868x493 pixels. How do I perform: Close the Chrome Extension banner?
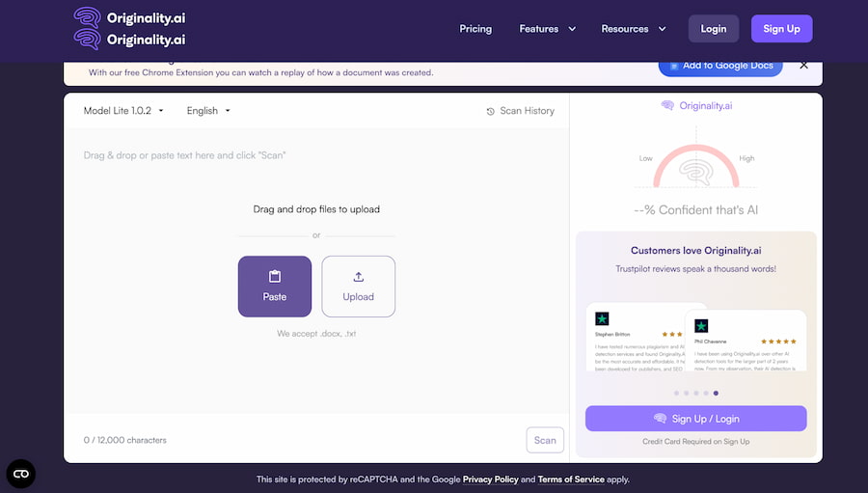pos(804,66)
